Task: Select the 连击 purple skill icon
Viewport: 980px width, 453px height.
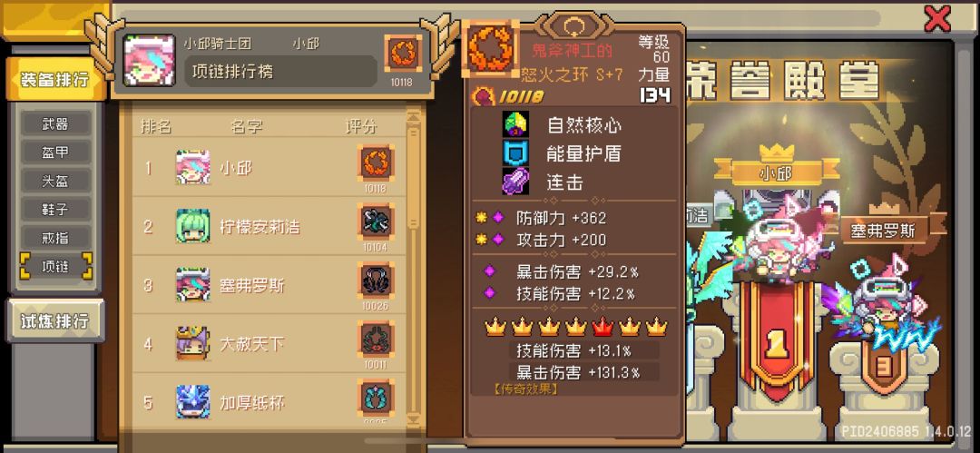Action: tap(516, 182)
